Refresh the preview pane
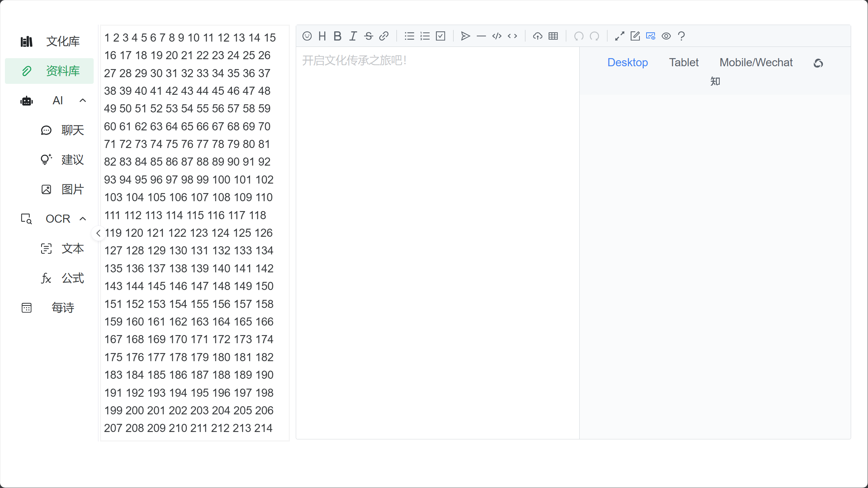The width and height of the screenshot is (868, 488). pos(818,63)
